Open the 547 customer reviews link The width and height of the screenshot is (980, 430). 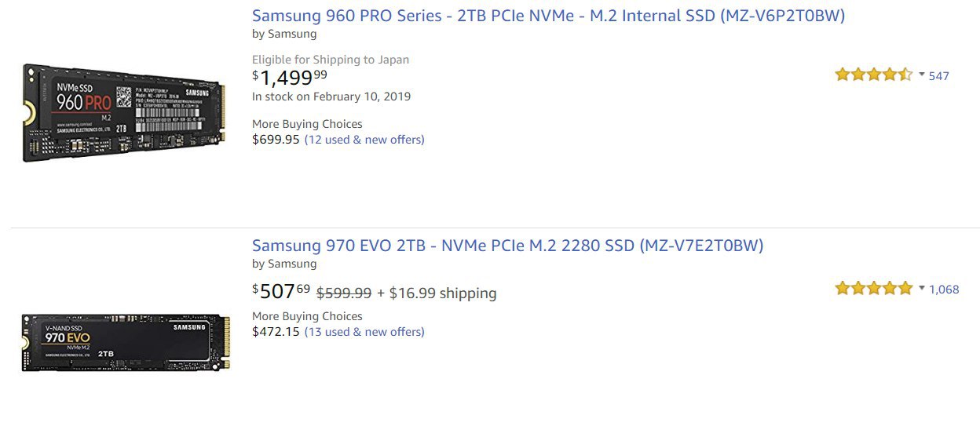tap(939, 76)
